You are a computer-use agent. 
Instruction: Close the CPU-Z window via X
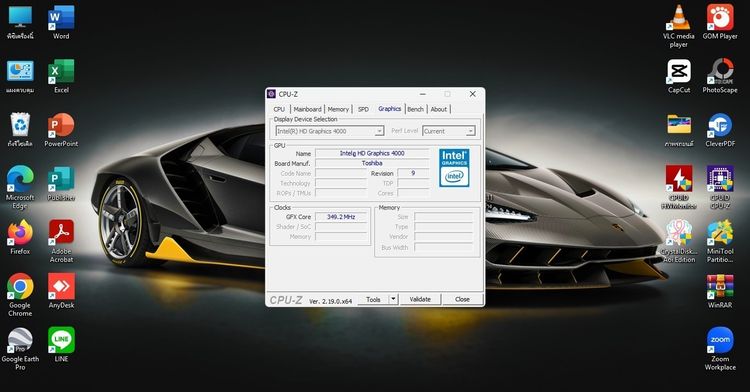[x=473, y=94]
